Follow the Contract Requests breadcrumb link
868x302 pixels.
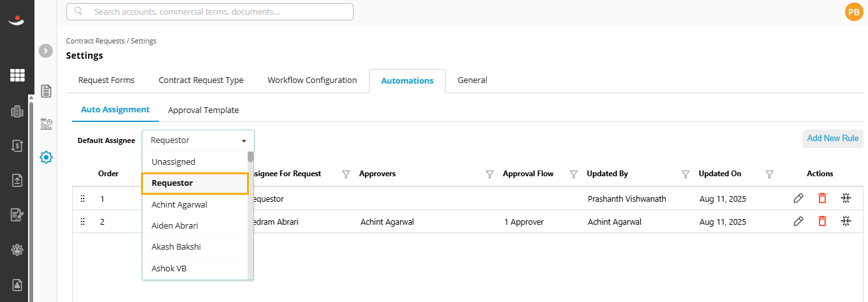pyautogui.click(x=96, y=41)
